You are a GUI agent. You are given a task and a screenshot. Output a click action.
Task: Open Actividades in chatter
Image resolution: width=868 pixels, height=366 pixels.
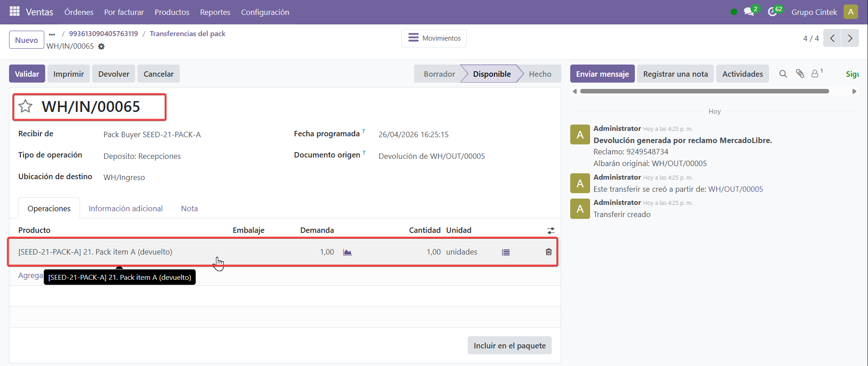742,74
